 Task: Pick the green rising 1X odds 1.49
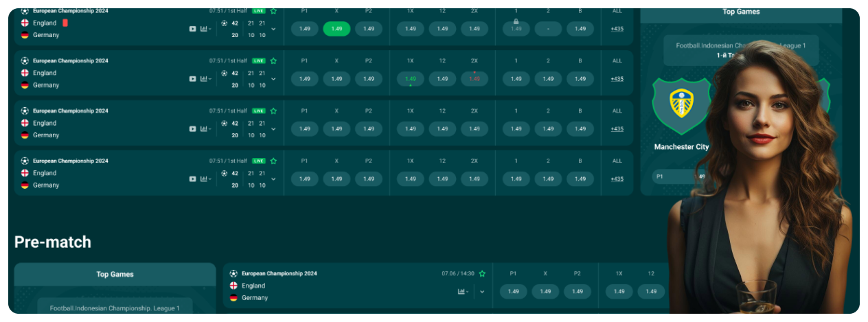coord(410,78)
